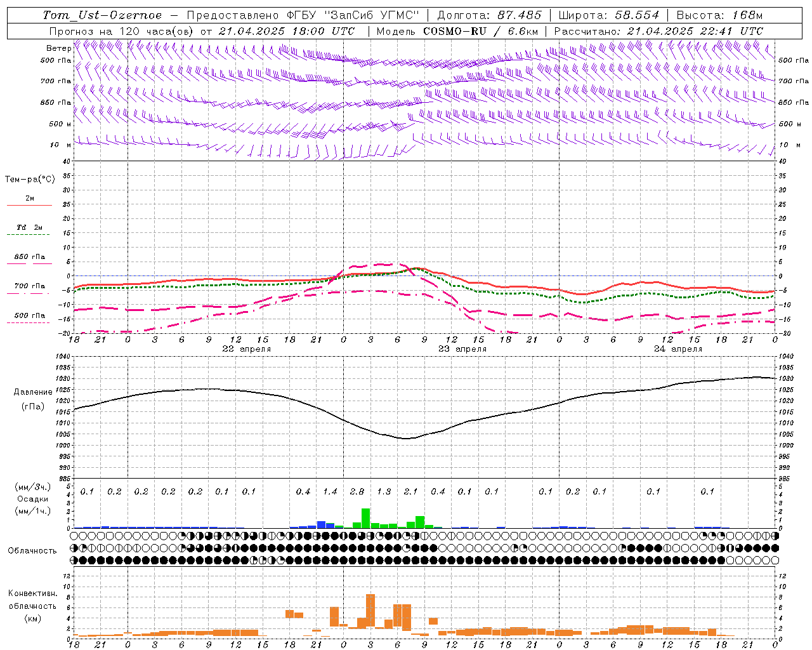Click the 'Облачность' cloudiness label
This screenshot has width=812, height=650.
pyautogui.click(x=32, y=550)
